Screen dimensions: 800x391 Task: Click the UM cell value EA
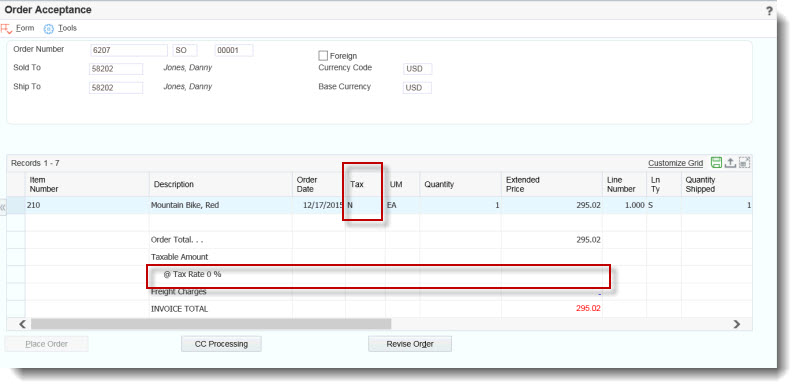point(403,205)
